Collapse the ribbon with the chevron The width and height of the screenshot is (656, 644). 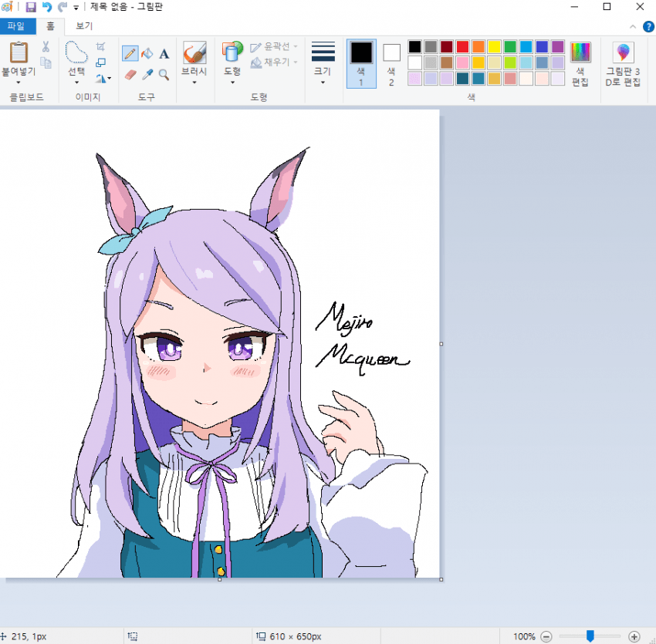click(x=633, y=27)
